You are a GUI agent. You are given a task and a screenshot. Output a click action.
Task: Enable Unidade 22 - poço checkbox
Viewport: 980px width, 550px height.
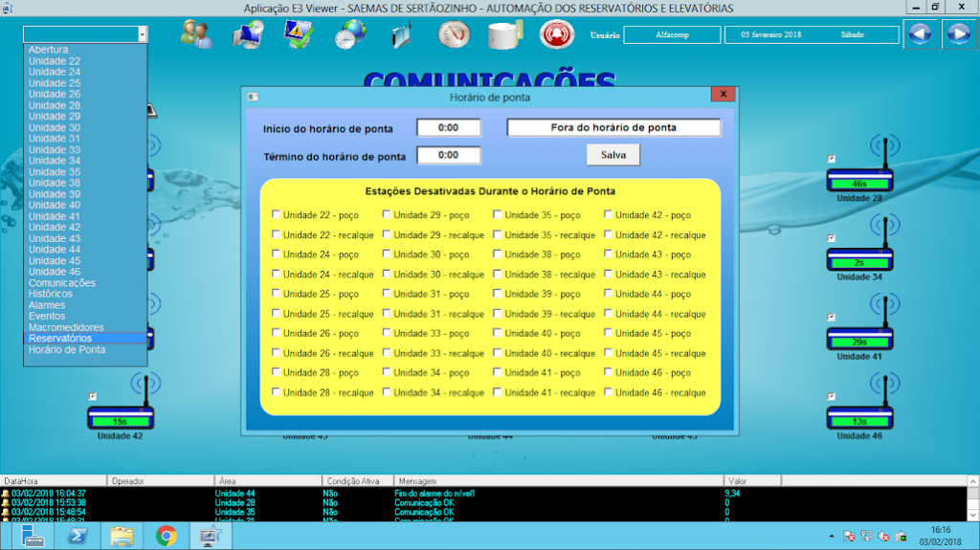point(277,215)
